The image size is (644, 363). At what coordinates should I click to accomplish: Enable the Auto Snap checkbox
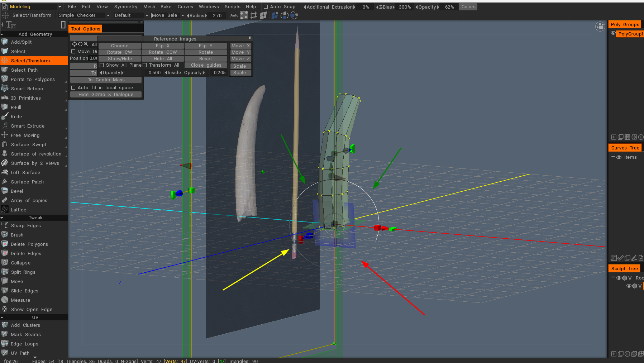pos(266,6)
